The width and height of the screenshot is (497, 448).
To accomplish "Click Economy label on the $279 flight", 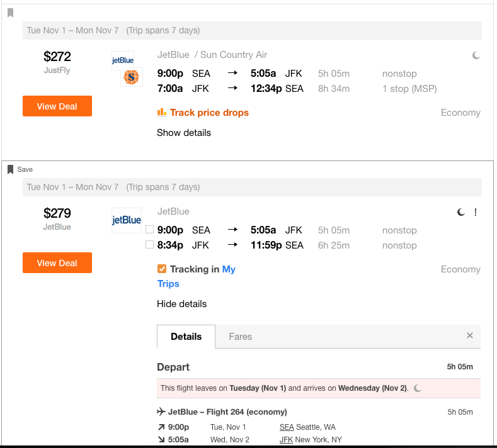I will [x=460, y=269].
